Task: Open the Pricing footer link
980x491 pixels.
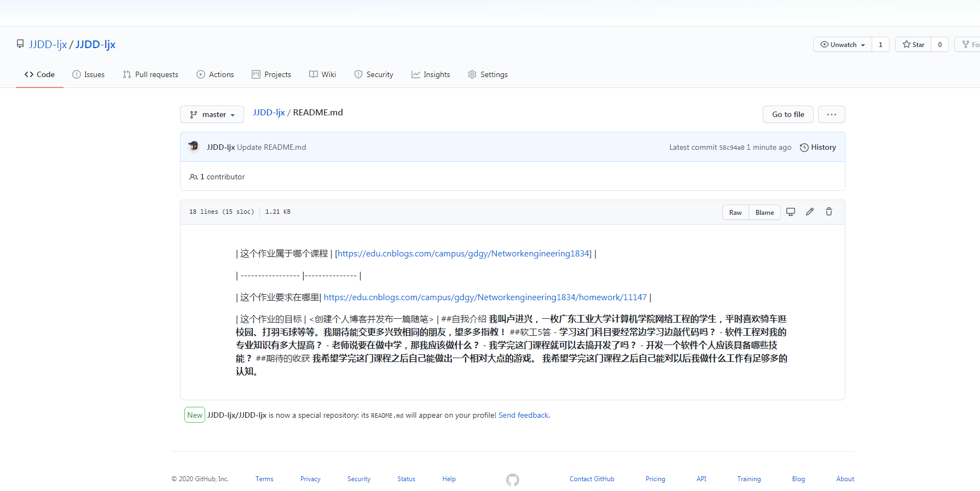Action: tap(655, 478)
